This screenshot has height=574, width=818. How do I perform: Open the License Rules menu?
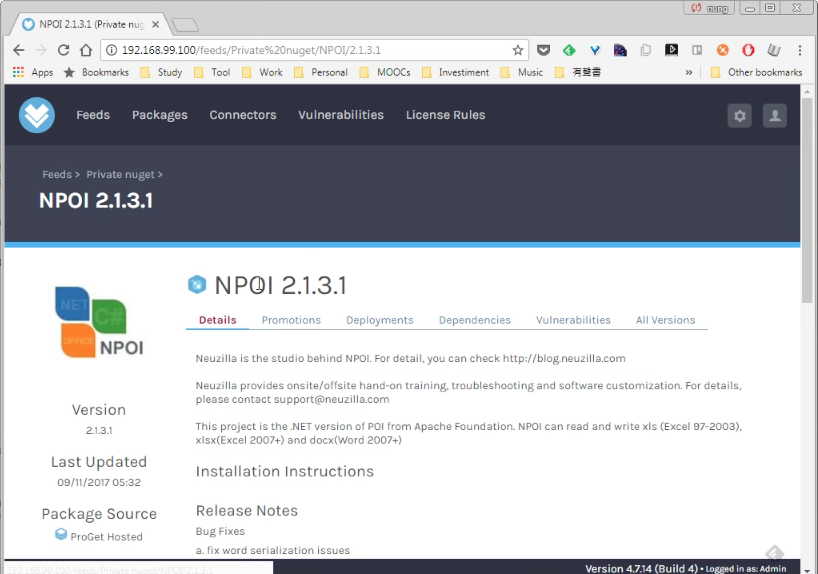(446, 115)
